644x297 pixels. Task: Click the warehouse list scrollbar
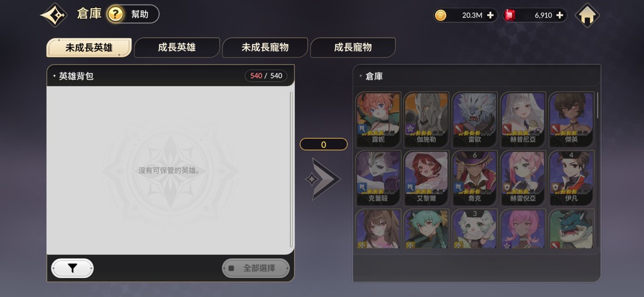point(597,105)
